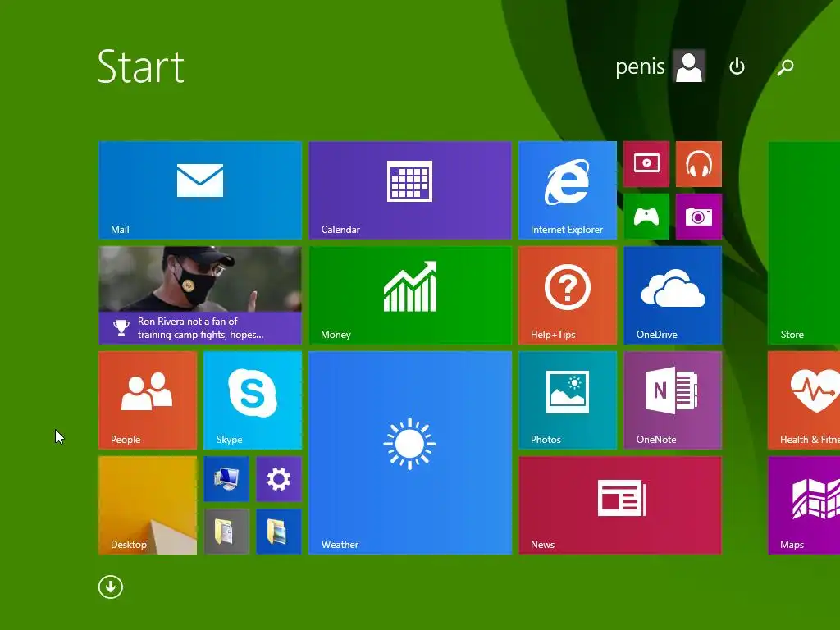Screen dimensions: 840x630
Task: Open the Documents folder tile
Action: 226,532
